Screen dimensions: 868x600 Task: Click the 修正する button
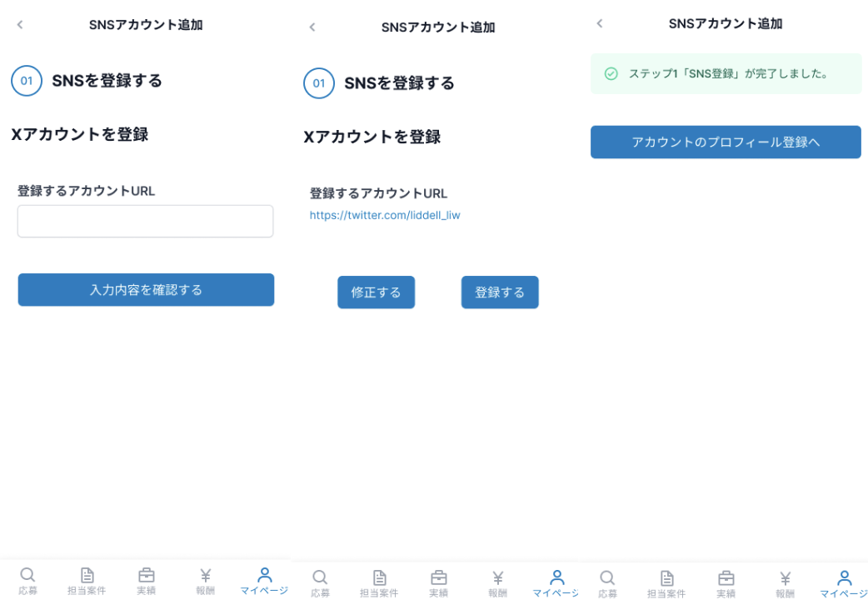[377, 292]
